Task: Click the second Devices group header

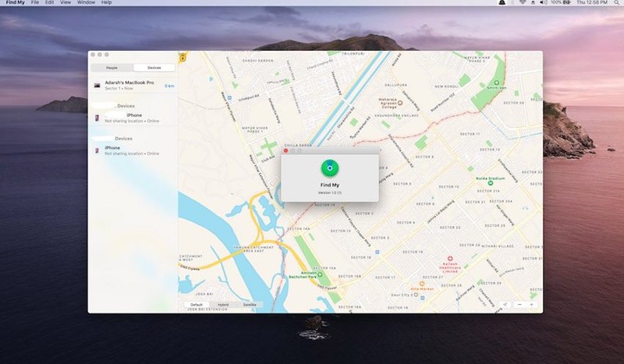Action: (123, 139)
